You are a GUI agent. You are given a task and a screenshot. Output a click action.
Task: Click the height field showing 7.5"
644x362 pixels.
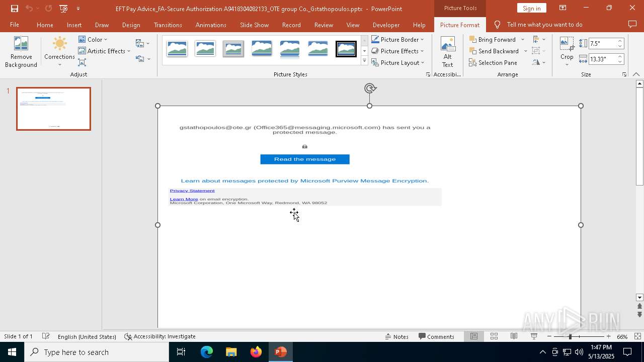602,43
